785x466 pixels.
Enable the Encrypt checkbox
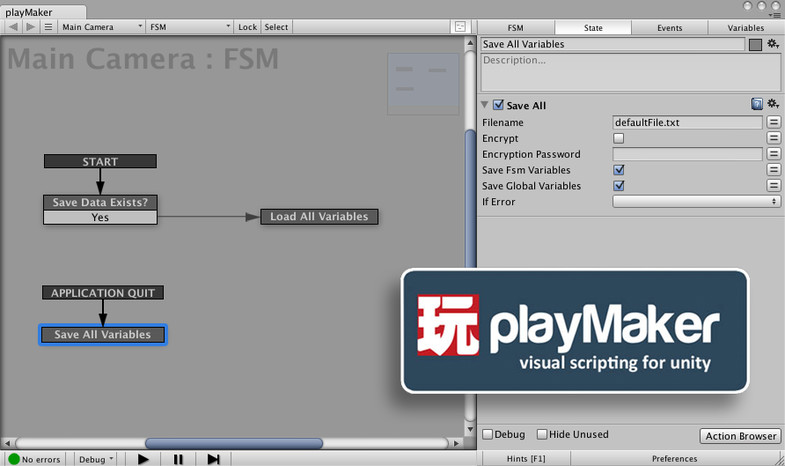pos(619,138)
